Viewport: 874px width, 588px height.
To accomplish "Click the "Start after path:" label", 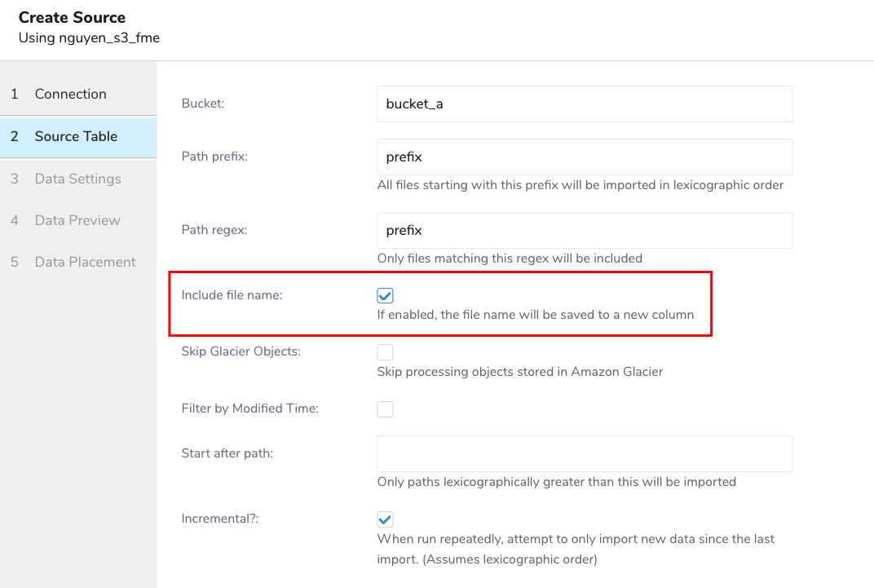I will [x=227, y=453].
